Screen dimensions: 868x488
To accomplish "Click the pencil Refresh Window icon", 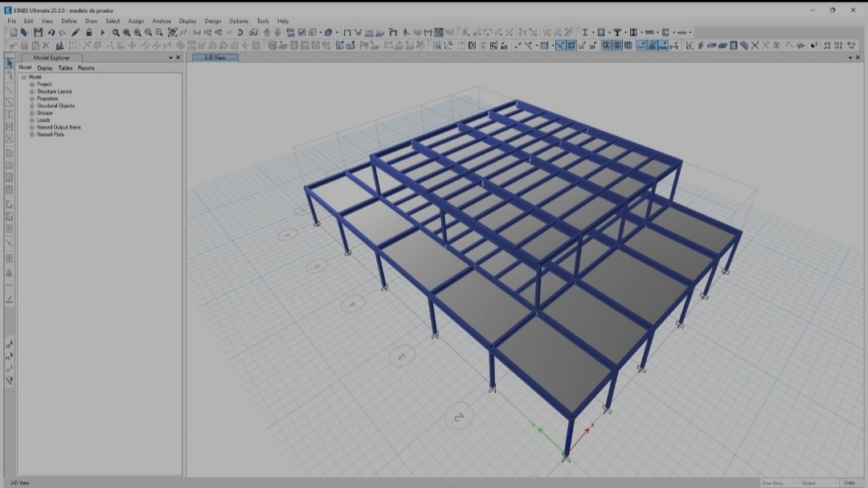I will tap(76, 33).
